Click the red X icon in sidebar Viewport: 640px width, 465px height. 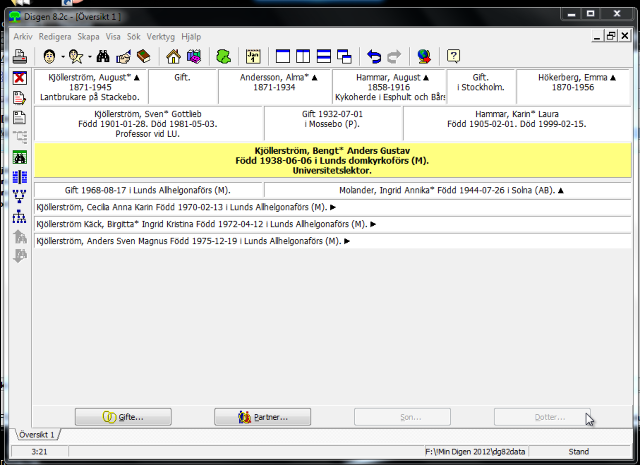20,78
